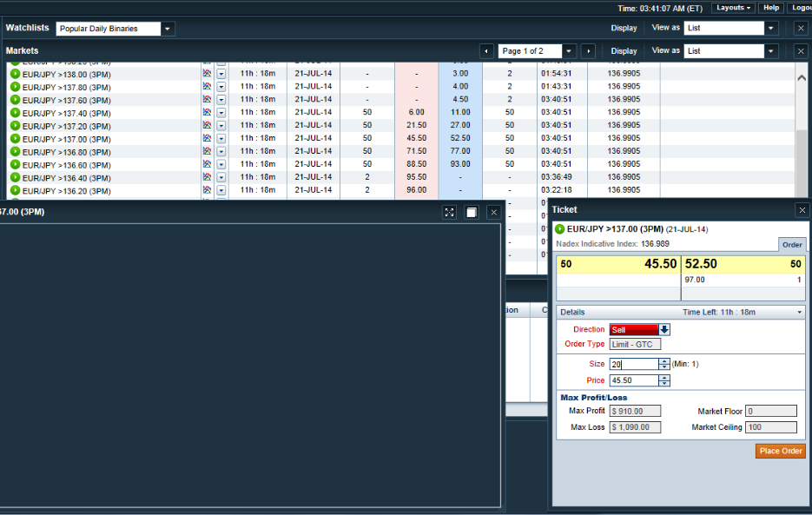Expand the chart panel to fullscreen
This screenshot has width=812, height=515.
tap(450, 213)
